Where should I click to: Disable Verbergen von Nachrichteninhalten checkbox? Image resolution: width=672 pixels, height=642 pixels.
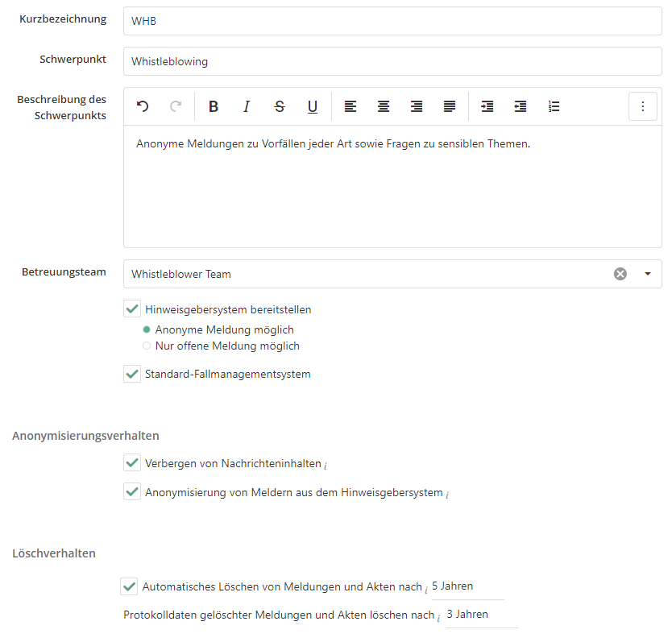pyautogui.click(x=132, y=463)
